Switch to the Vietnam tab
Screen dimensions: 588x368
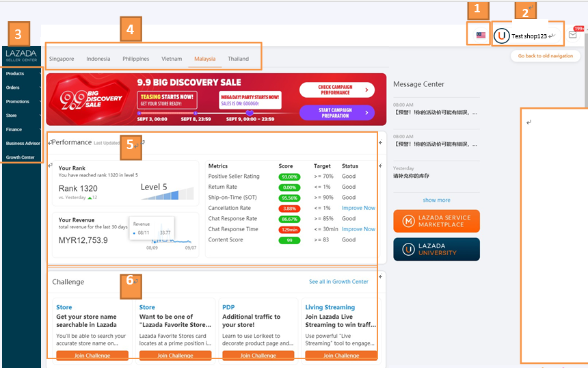172,59
